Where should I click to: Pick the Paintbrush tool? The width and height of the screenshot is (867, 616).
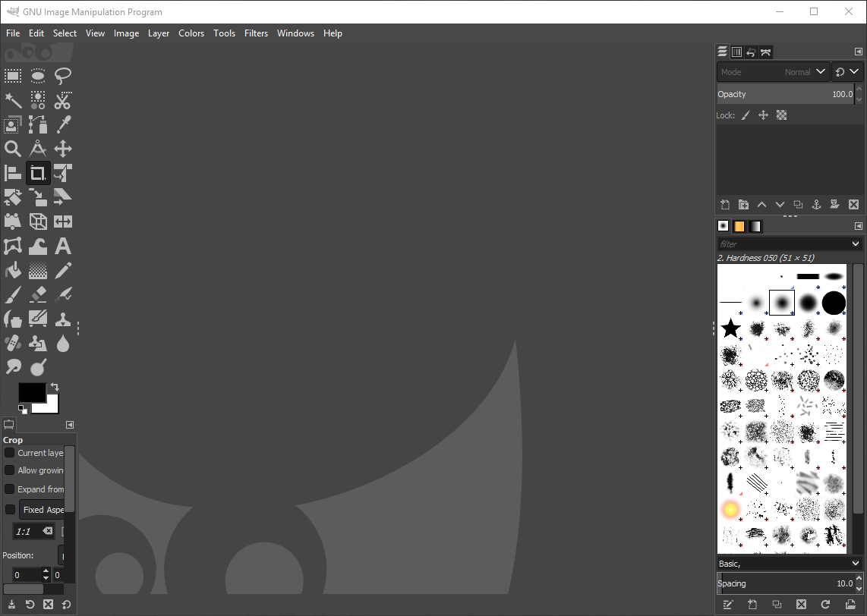pos(13,295)
